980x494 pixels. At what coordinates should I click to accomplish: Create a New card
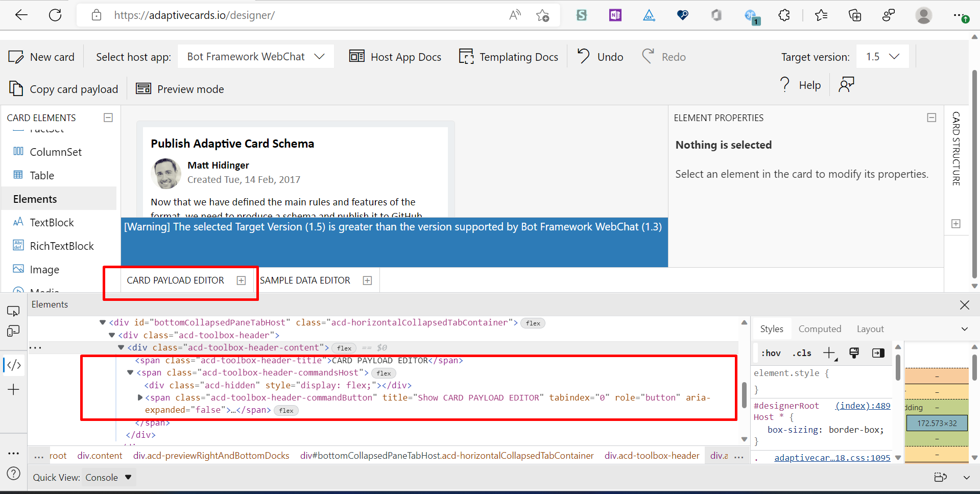pyautogui.click(x=41, y=57)
